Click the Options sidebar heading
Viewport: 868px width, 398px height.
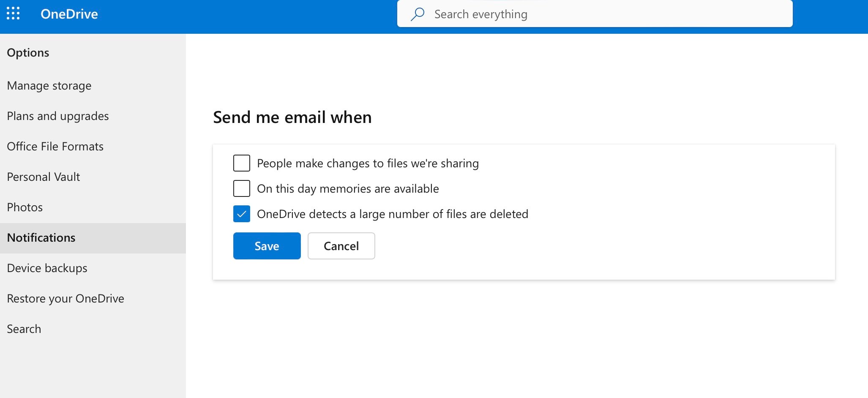(28, 53)
